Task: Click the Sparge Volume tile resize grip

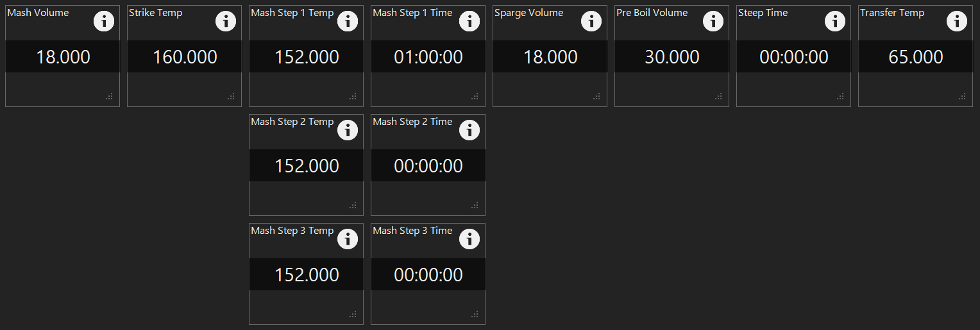Action: (596, 96)
